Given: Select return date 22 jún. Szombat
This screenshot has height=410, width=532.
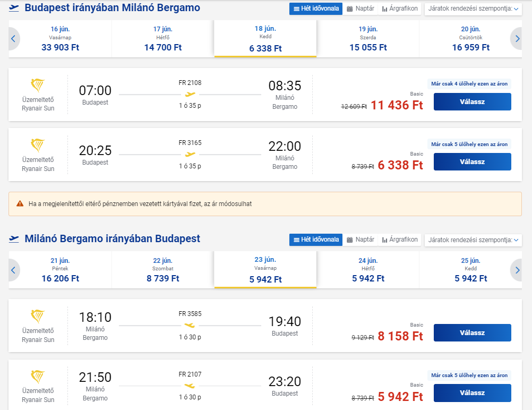Looking at the screenshot, I should click(x=163, y=270).
